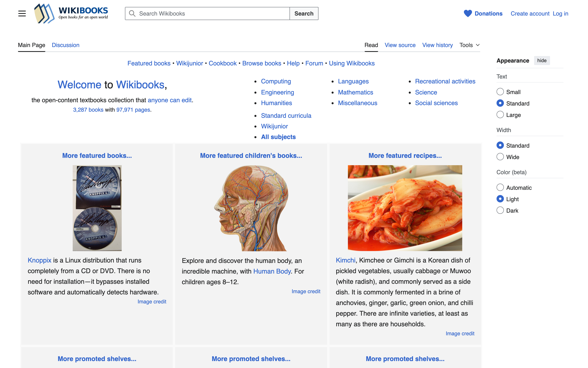Image resolution: width=588 pixels, height=368 pixels.
Task: Hide the Appearance panel
Action: point(542,60)
